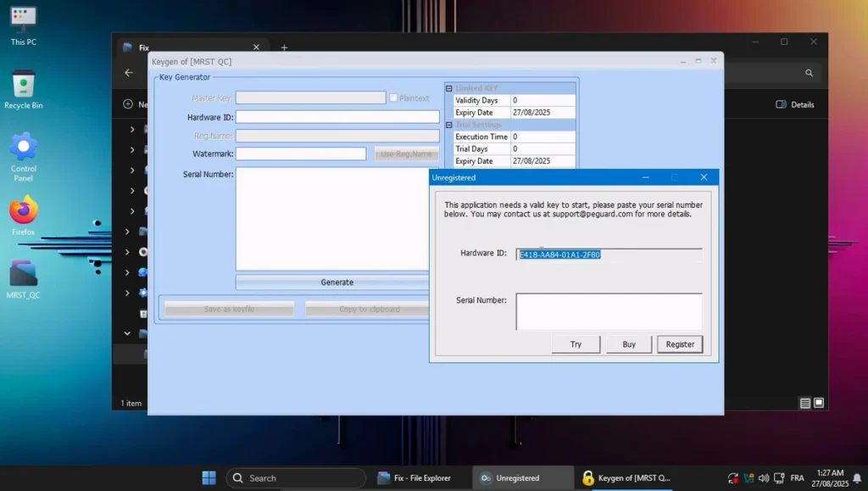Open Control Panel from the desktop
868x491 pixels.
click(23, 148)
